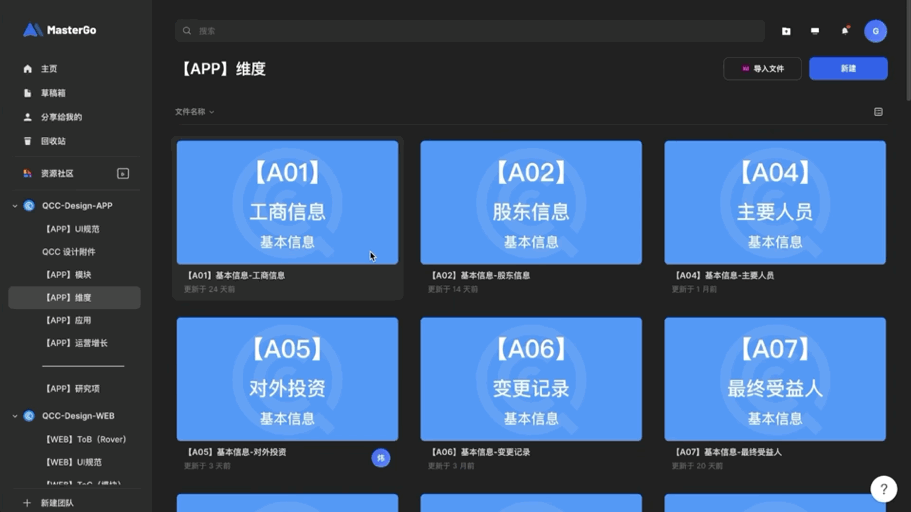Click the QCC-Design-APP team avatar
Image resolution: width=911 pixels, height=512 pixels.
[29, 206]
